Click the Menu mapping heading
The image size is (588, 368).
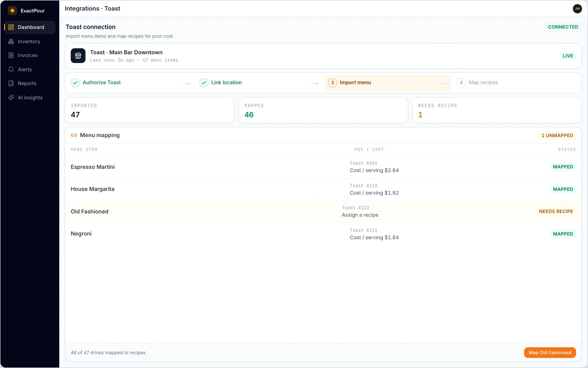[x=100, y=135]
